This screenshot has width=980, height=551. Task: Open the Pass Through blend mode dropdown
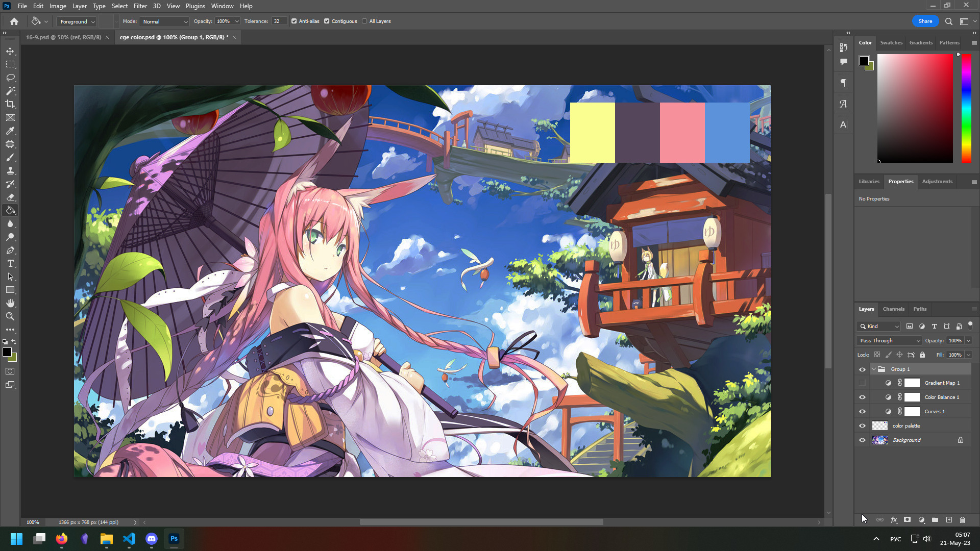pyautogui.click(x=889, y=341)
